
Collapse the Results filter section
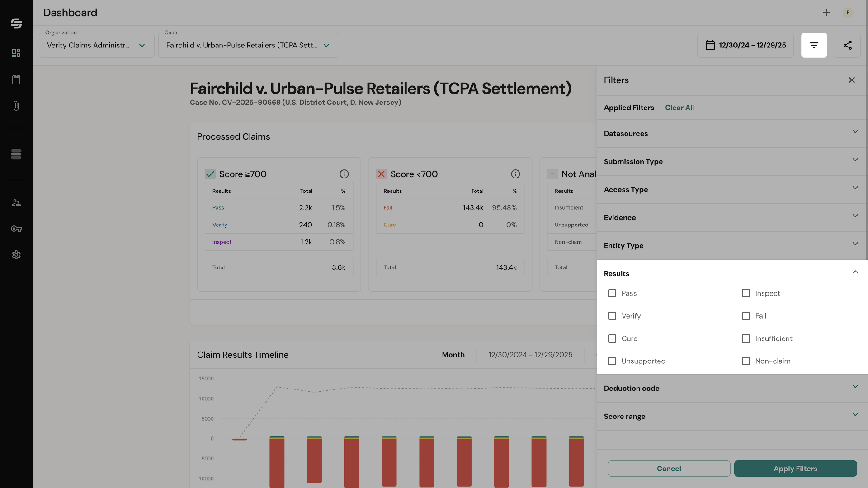(732, 273)
